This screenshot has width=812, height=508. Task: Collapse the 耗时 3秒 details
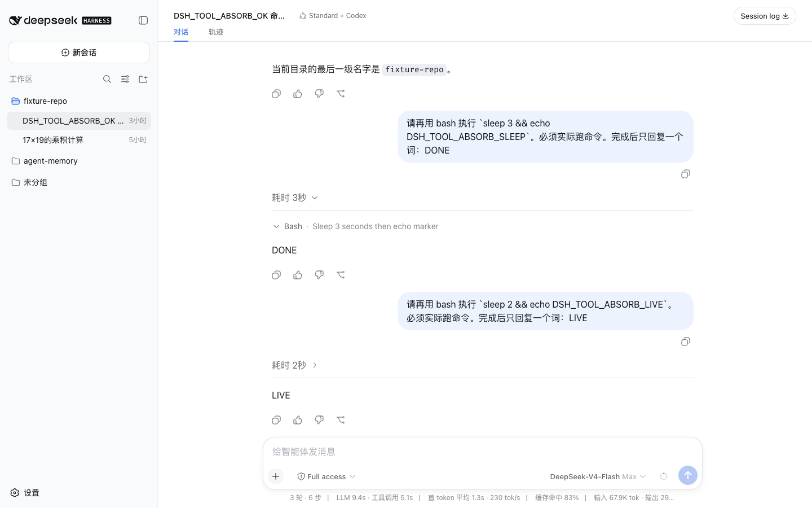click(x=295, y=198)
